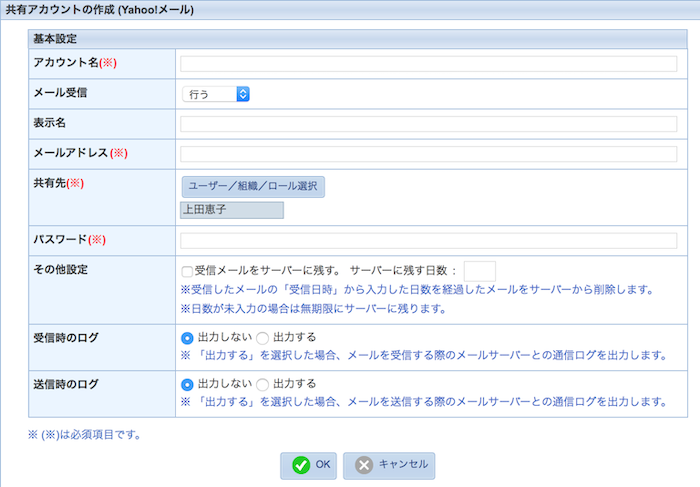The image size is (700, 487).
Task: Click the ユーザー／組織／ロール選択 button
Action: point(252,186)
